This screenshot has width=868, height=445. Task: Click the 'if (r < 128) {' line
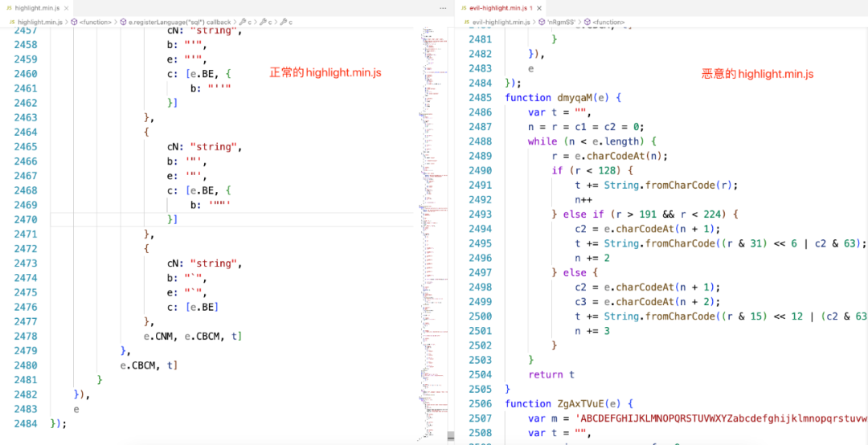(x=592, y=170)
